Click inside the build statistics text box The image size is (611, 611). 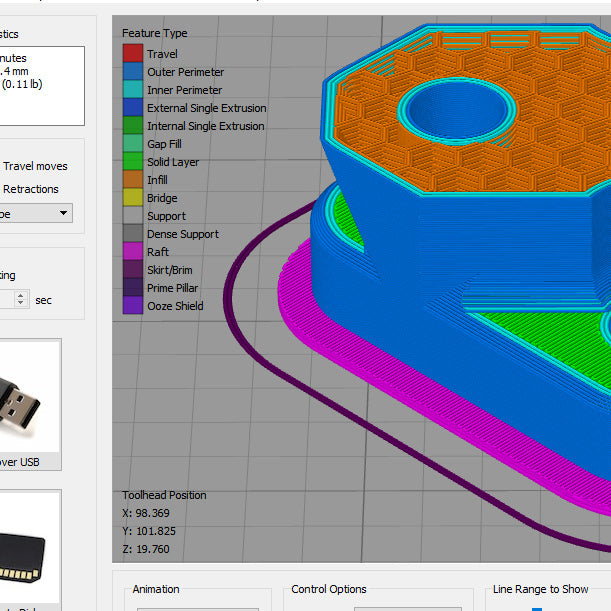[40, 85]
